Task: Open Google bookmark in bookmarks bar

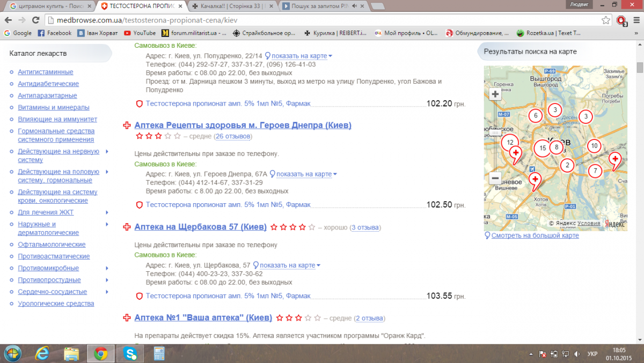Action: pyautogui.click(x=18, y=33)
